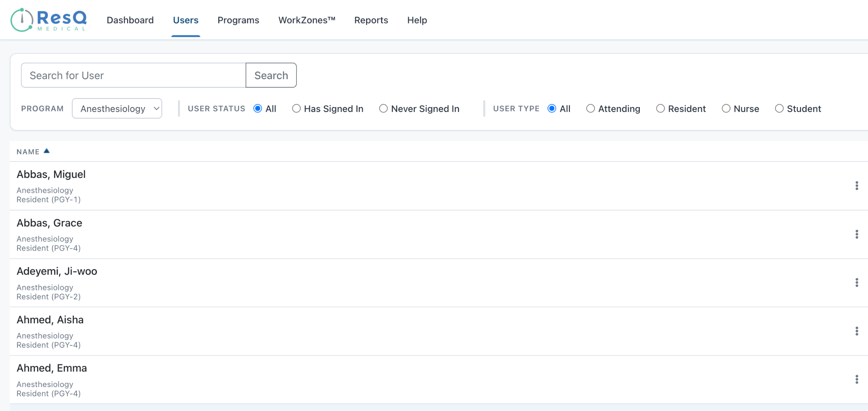Image resolution: width=868 pixels, height=411 pixels.
Task: Open options menu for Abbas, Miguel
Action: coord(856,186)
